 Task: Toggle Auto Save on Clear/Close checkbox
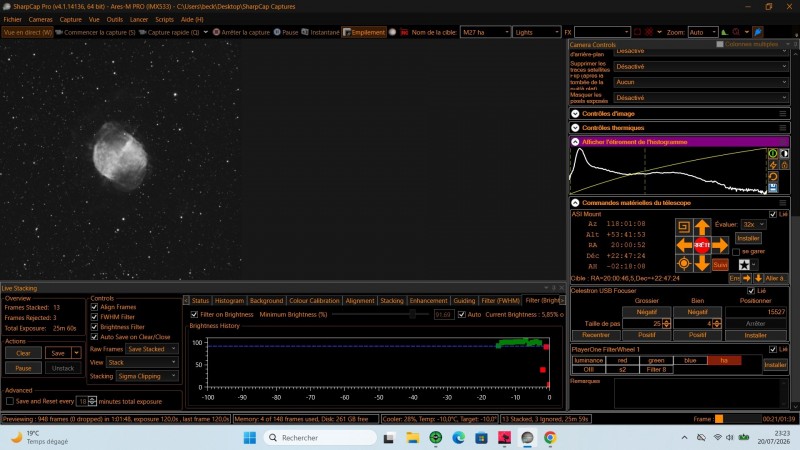pyautogui.click(x=94, y=337)
